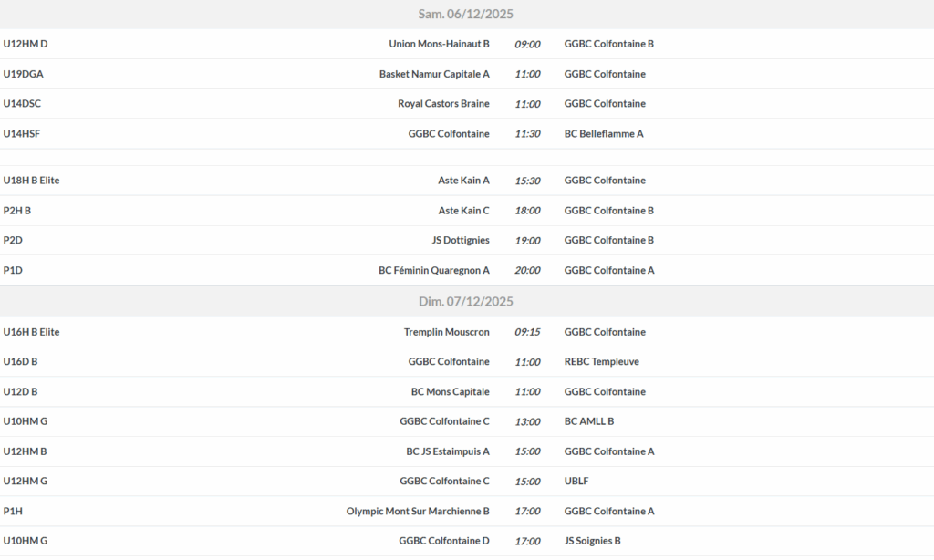Open Olympic Mont Sur Marchienne B
Image resolution: width=934 pixels, height=560 pixels.
(x=418, y=512)
